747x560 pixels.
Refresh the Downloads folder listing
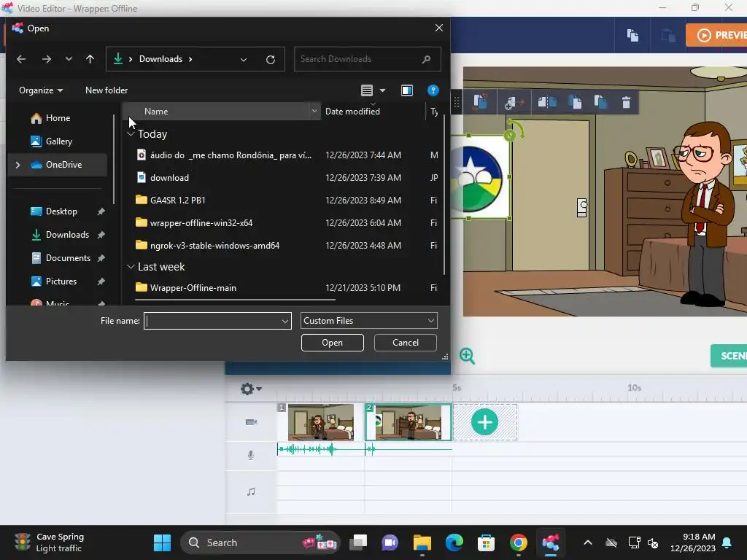(271, 60)
